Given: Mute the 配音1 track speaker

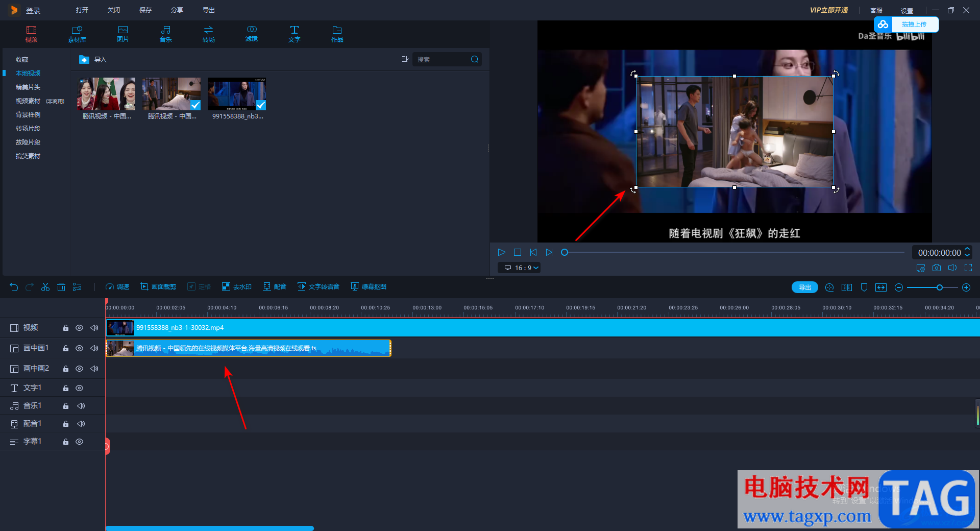Looking at the screenshot, I should click(x=81, y=424).
